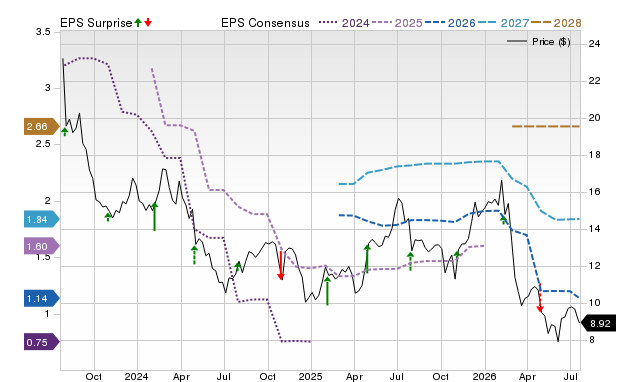Click the 22 label on the price axis
This screenshot has height=382, width=640.
(x=594, y=81)
